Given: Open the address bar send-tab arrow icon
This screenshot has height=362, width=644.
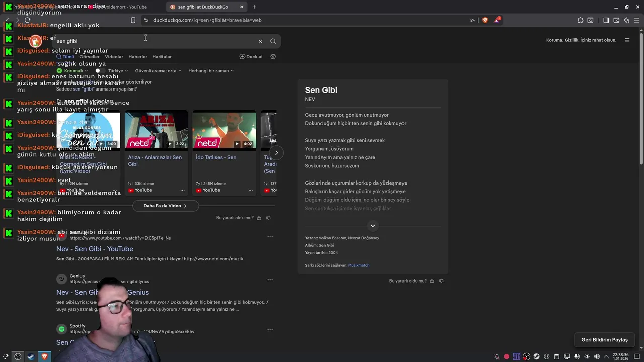Looking at the screenshot, I should point(472,20).
